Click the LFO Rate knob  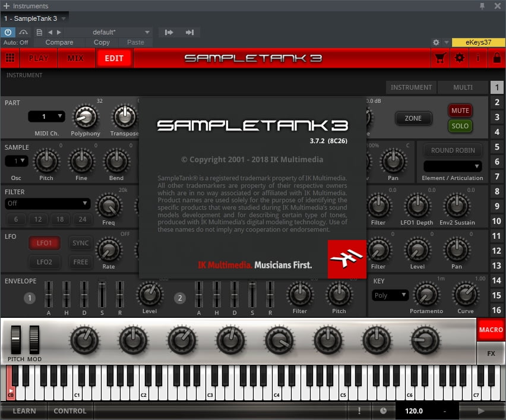109,250
